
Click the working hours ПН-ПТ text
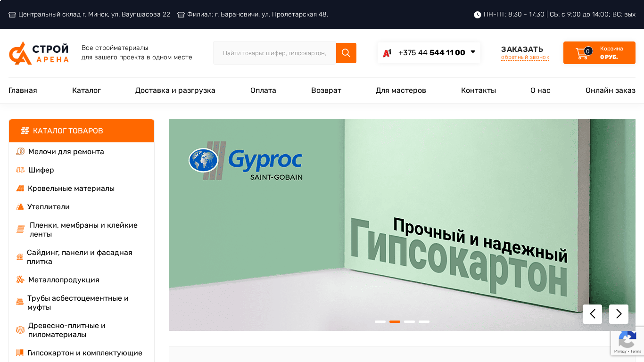(x=560, y=15)
